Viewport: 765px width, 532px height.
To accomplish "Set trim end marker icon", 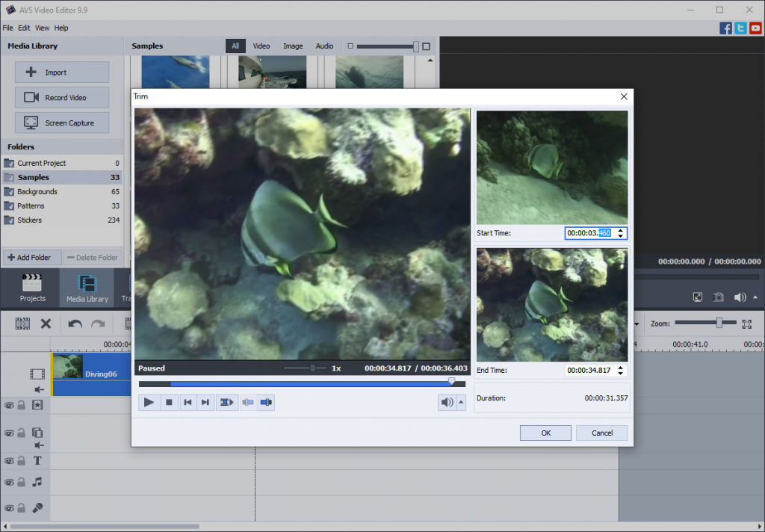I will coord(267,403).
